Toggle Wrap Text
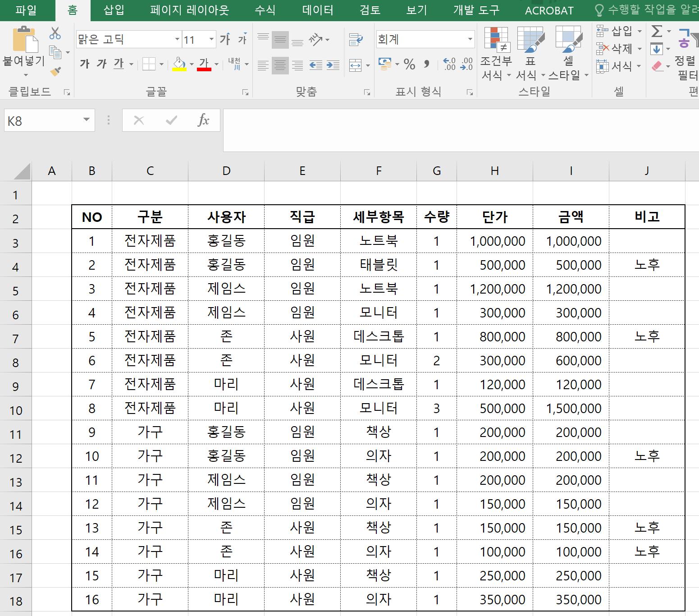699x616 pixels. pyautogui.click(x=356, y=39)
